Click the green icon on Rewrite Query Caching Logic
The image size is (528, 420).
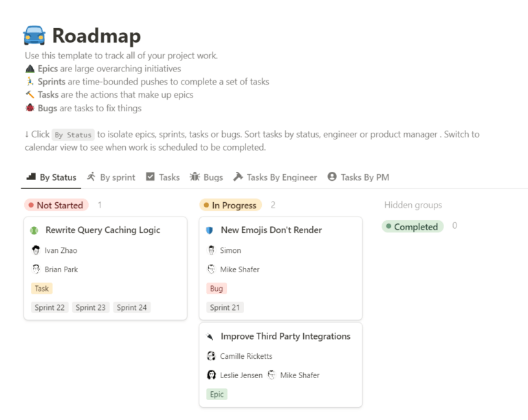(34, 230)
